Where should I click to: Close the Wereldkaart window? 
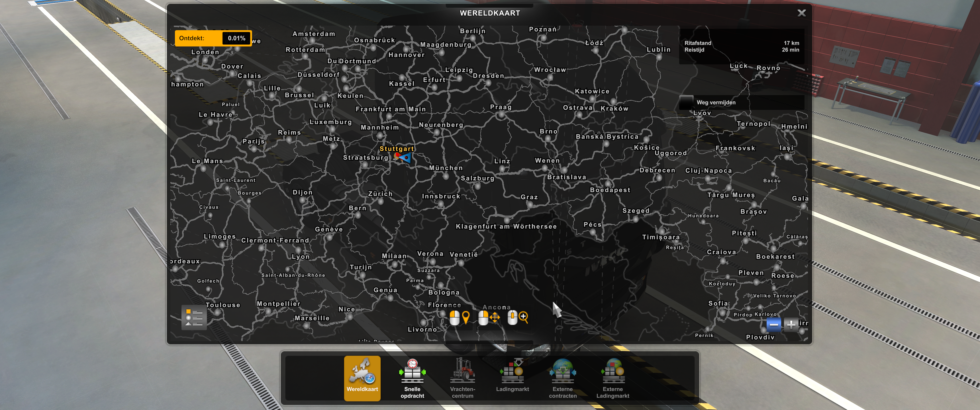(x=802, y=13)
